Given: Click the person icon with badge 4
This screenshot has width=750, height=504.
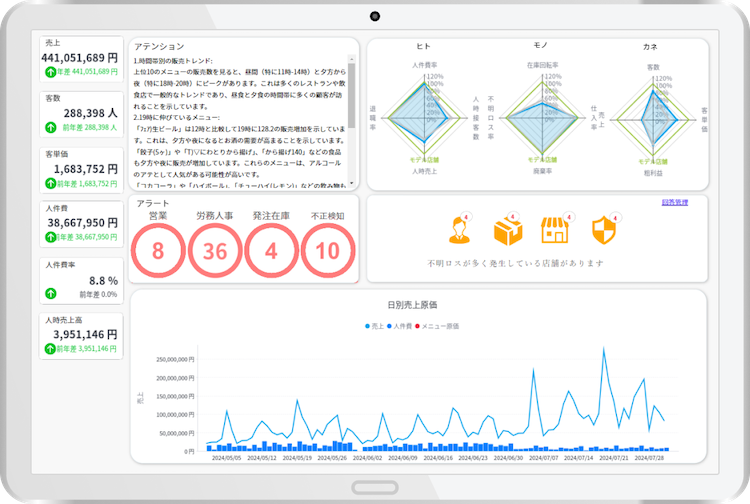Looking at the screenshot, I should (x=459, y=230).
